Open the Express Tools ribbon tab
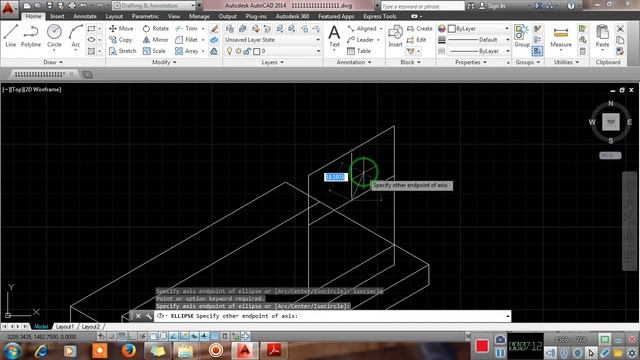This screenshot has width=640, height=360. click(380, 16)
